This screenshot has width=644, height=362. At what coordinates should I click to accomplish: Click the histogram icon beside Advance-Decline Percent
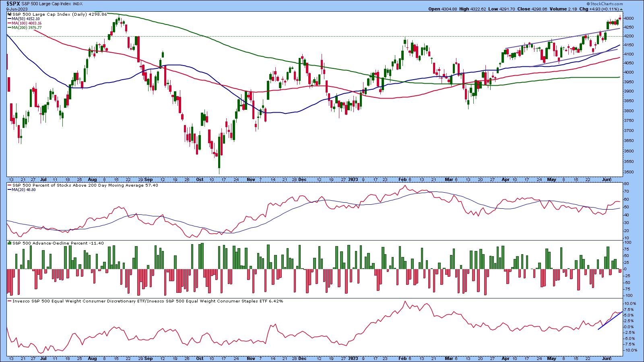coord(9,243)
